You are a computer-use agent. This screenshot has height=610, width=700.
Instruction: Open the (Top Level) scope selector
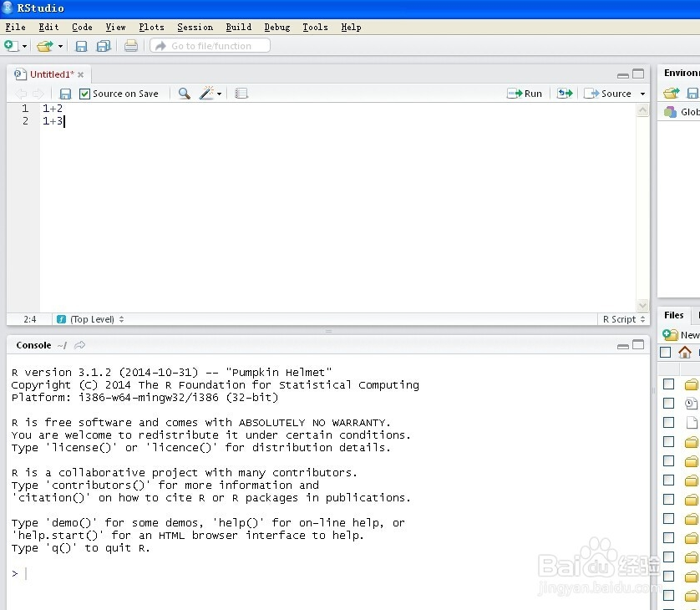90,319
